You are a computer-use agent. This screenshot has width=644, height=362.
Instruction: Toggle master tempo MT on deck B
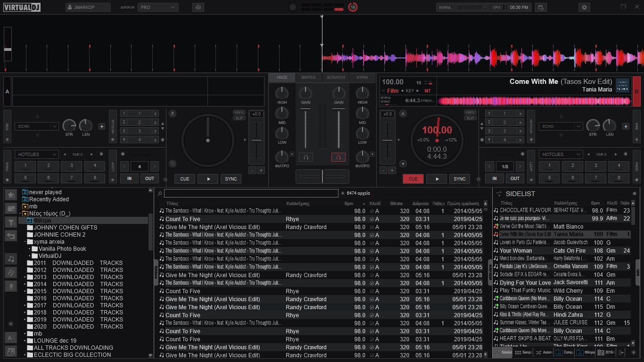428,90
